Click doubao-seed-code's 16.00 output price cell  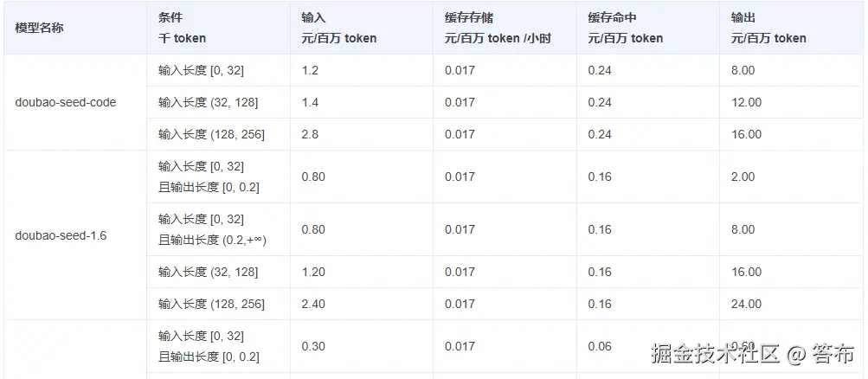[746, 134]
